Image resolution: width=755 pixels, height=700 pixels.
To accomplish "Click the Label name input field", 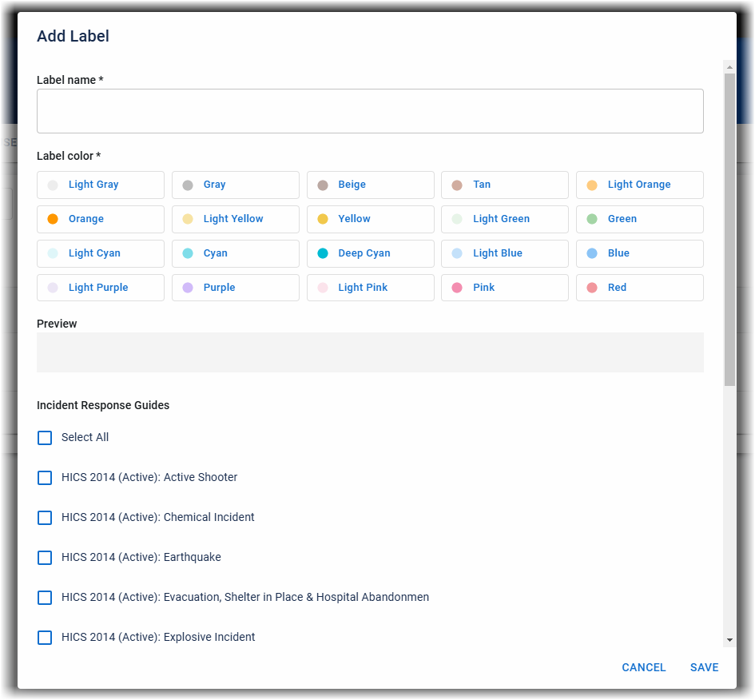I will pyautogui.click(x=370, y=110).
